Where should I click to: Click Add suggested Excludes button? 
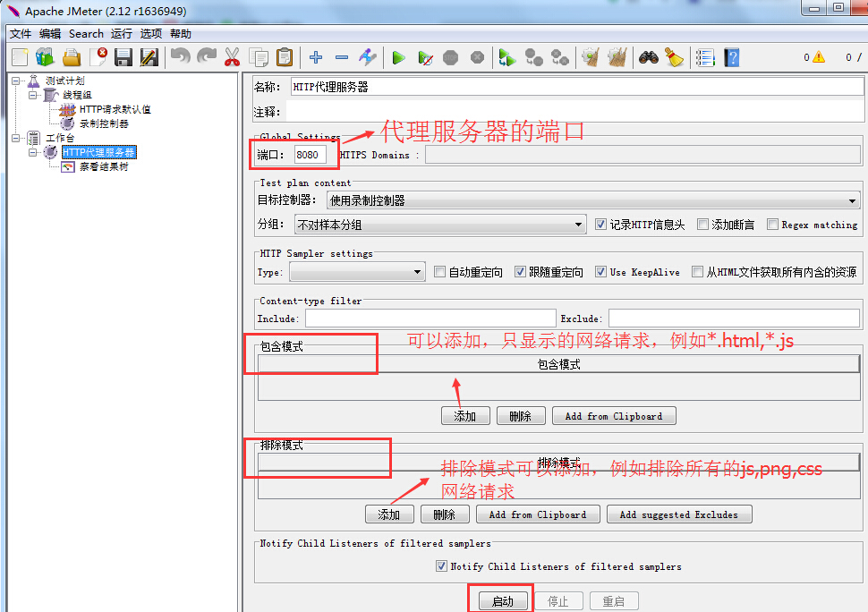679,514
